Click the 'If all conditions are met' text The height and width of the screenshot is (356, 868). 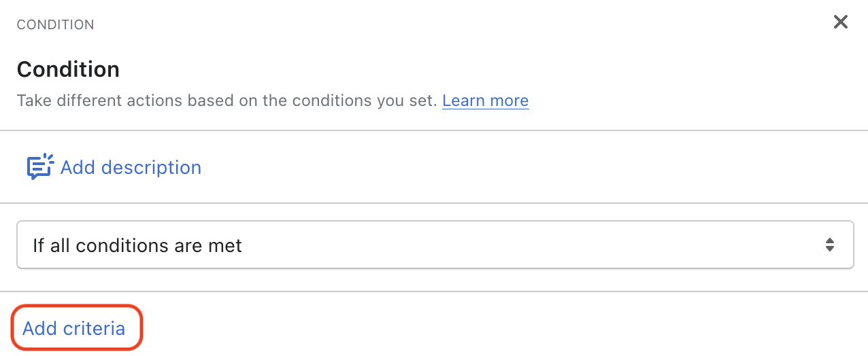pyautogui.click(x=137, y=245)
